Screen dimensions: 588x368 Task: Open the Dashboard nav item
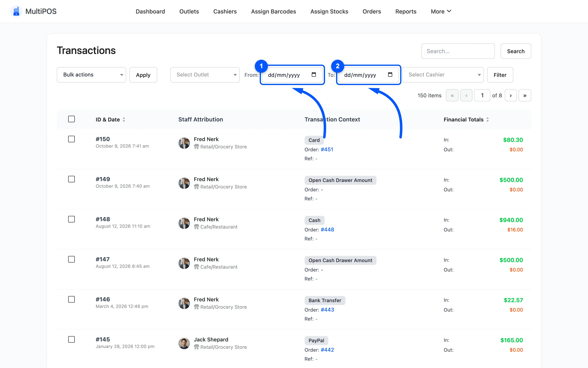(x=150, y=11)
